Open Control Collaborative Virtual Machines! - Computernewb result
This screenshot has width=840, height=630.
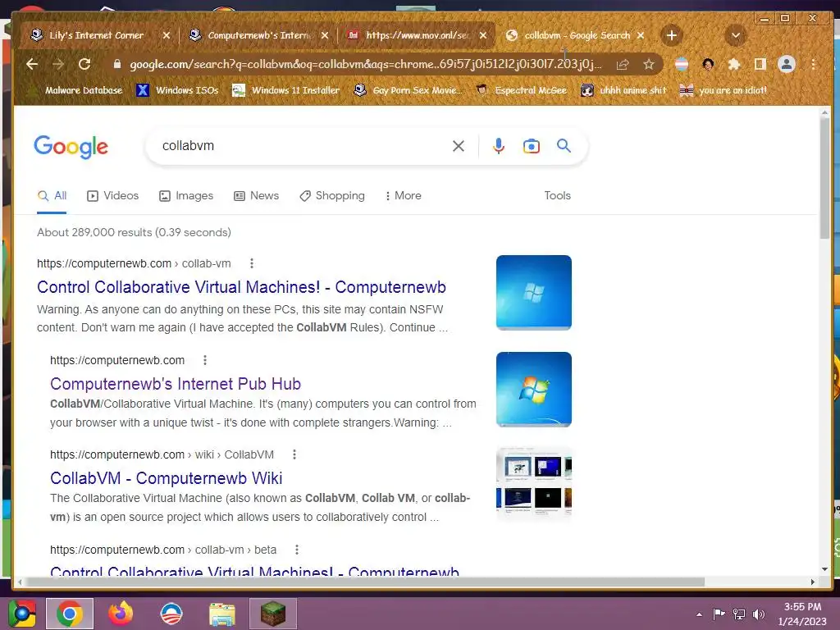tap(241, 287)
